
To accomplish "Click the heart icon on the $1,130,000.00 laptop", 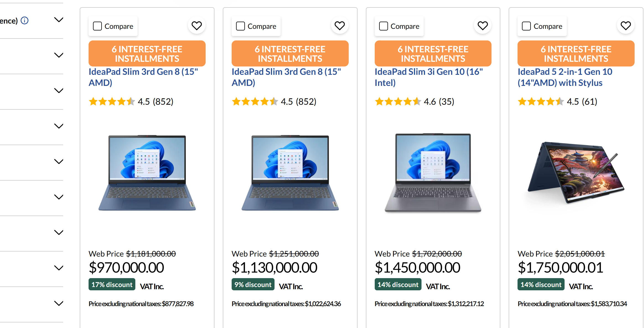I will click(340, 26).
